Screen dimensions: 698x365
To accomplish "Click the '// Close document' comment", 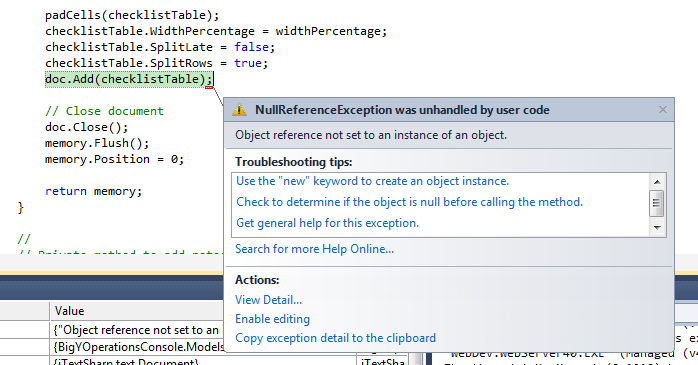I will [x=104, y=111].
